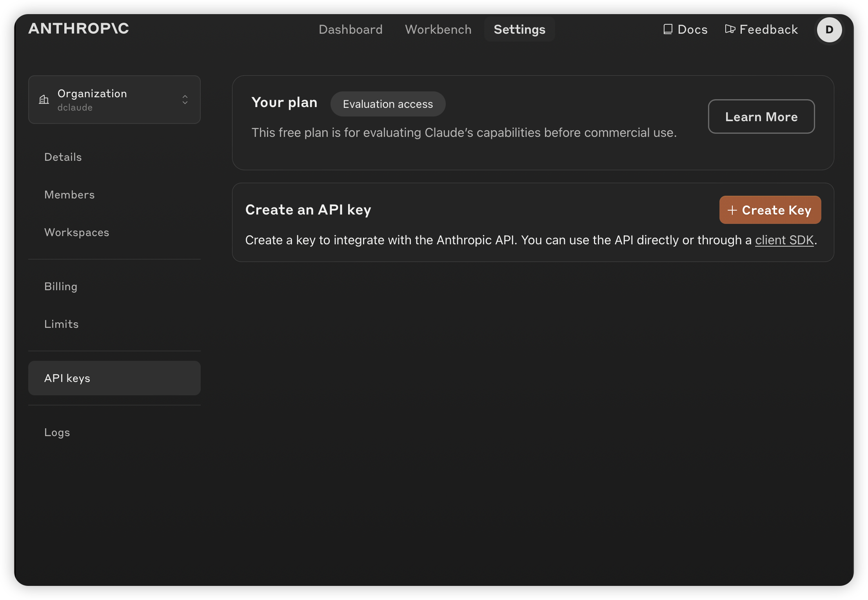Select the Settings tab

(519, 29)
